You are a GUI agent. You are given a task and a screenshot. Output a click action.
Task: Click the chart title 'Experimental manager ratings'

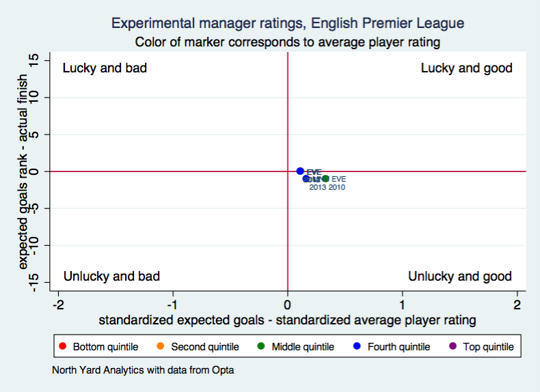tap(288, 23)
